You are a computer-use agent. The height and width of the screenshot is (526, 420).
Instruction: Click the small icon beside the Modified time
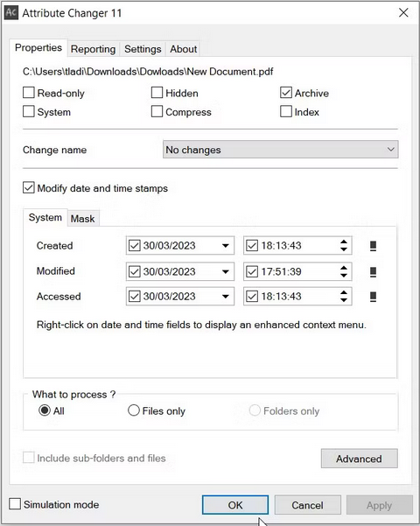(x=373, y=271)
